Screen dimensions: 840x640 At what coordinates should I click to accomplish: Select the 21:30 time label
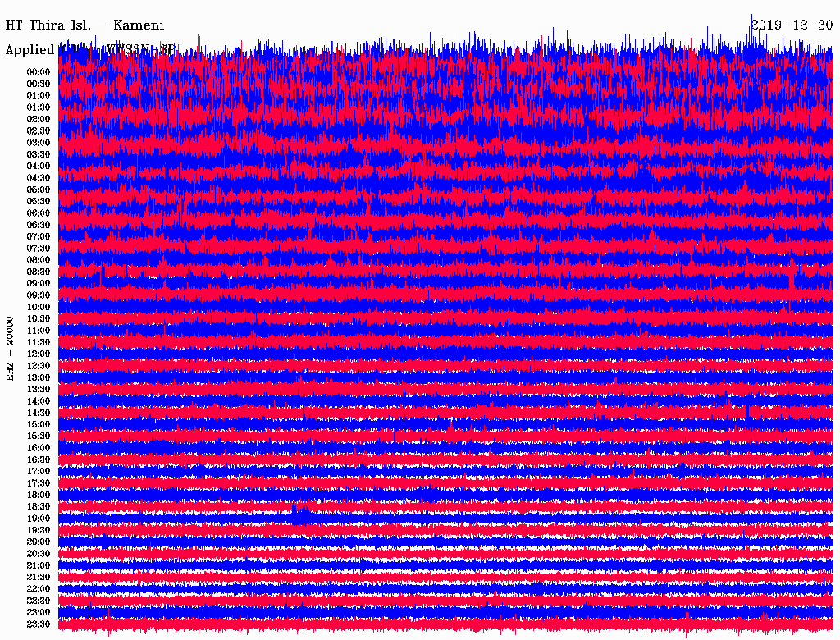click(38, 578)
